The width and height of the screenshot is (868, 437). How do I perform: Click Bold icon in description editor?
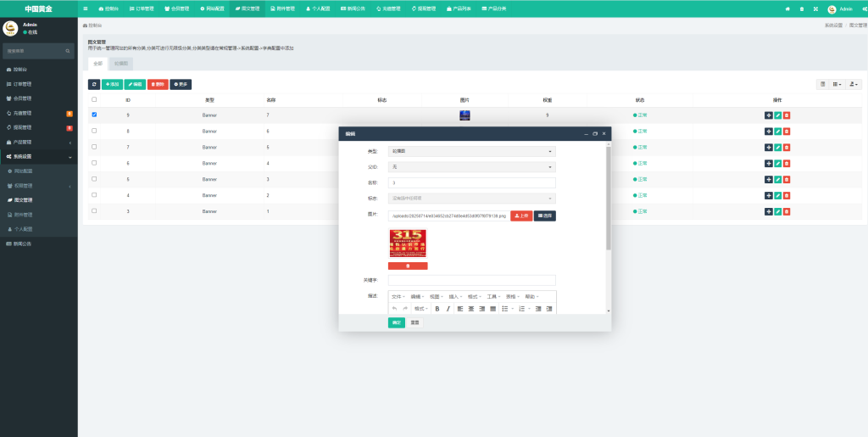(x=437, y=309)
